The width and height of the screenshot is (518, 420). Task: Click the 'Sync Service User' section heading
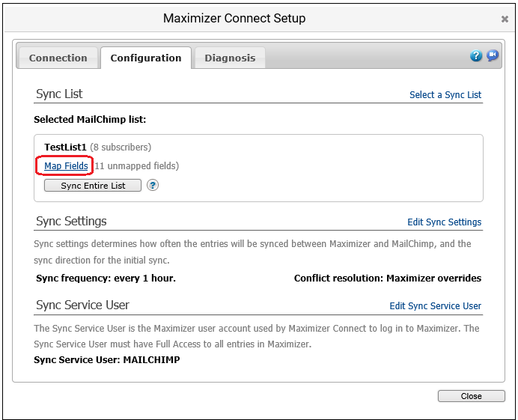tap(82, 305)
